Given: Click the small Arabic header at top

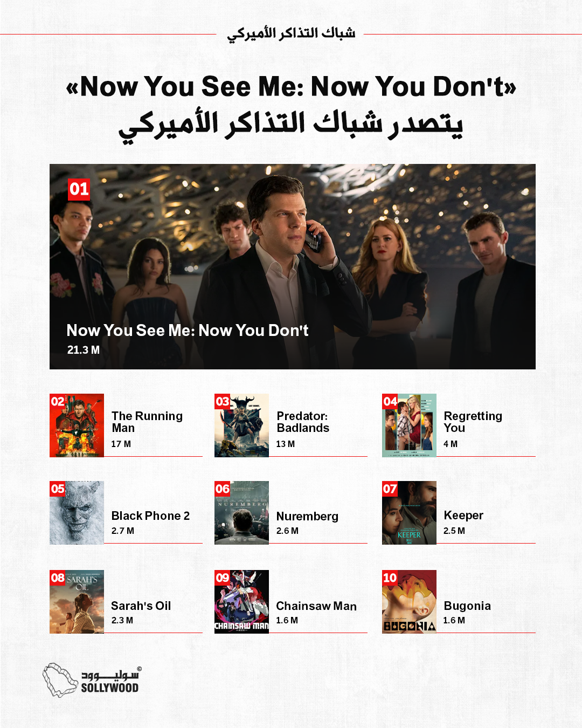Looking at the screenshot, I should tap(291, 33).
